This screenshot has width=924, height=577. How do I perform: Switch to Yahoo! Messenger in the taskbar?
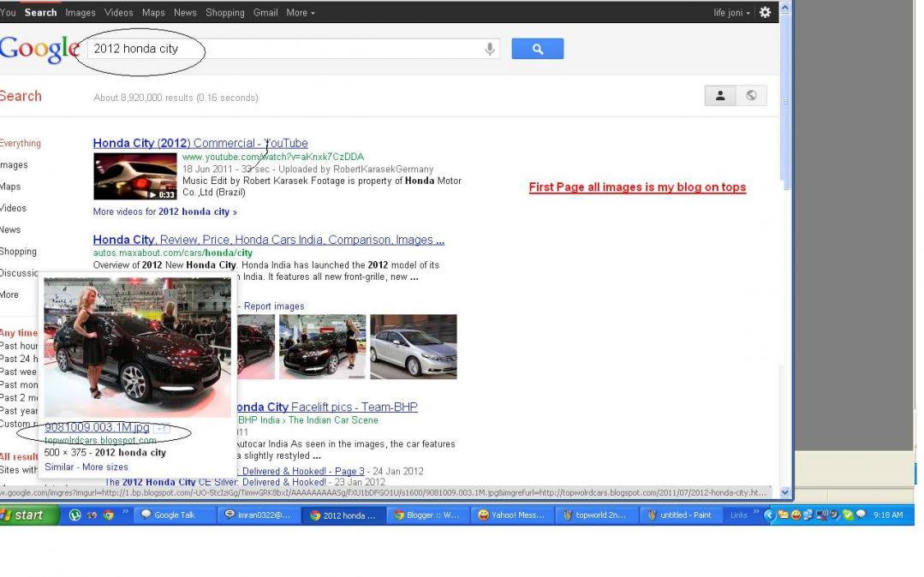(x=511, y=515)
